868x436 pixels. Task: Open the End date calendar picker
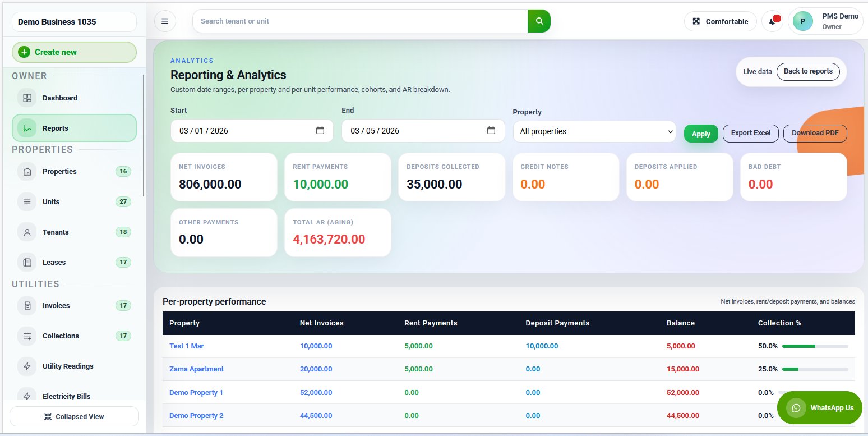492,130
